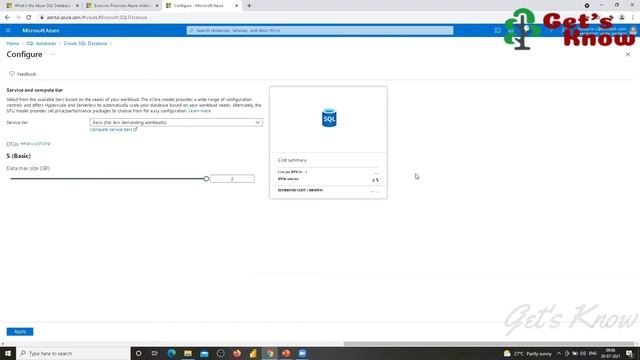The width and height of the screenshot is (640, 360).
Task: Open a new browser tab
Action: click(x=249, y=6)
